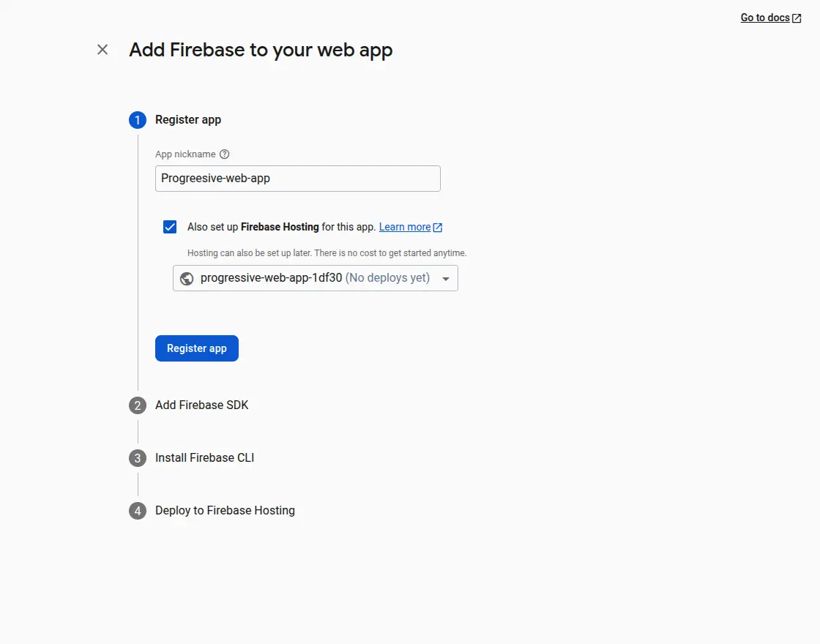The height and width of the screenshot is (644, 820).
Task: Click the step 4 numbered circle
Action: click(x=138, y=510)
